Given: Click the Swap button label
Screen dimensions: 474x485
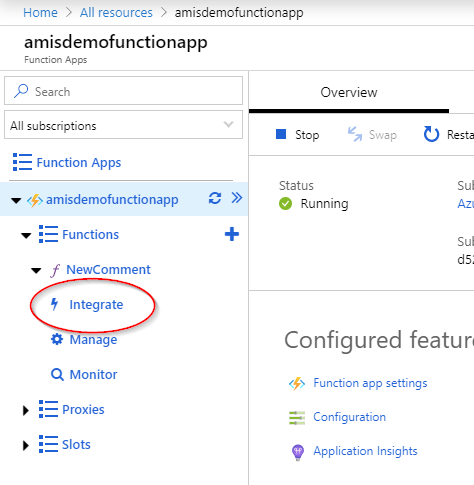Looking at the screenshot, I should click(383, 135).
